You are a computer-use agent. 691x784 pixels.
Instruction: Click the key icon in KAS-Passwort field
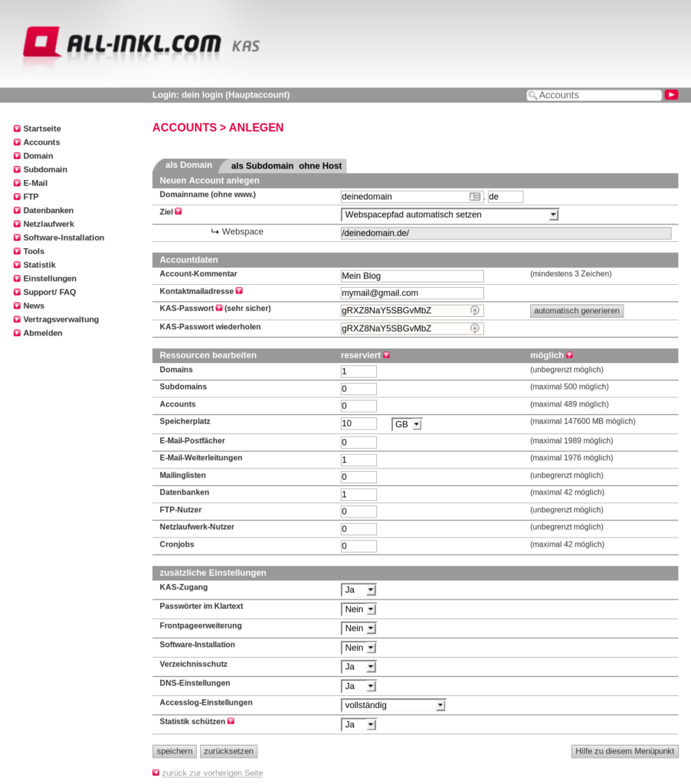(x=475, y=310)
